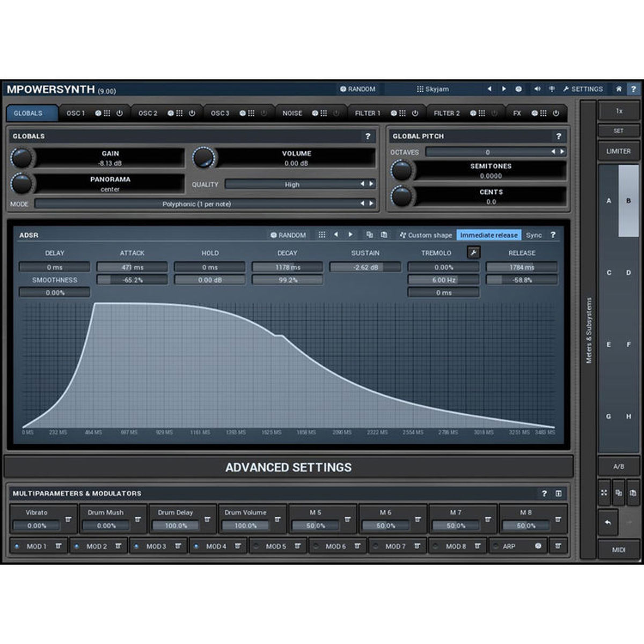Switch to OSC 3 tab
644x644 pixels.
pyautogui.click(x=220, y=113)
